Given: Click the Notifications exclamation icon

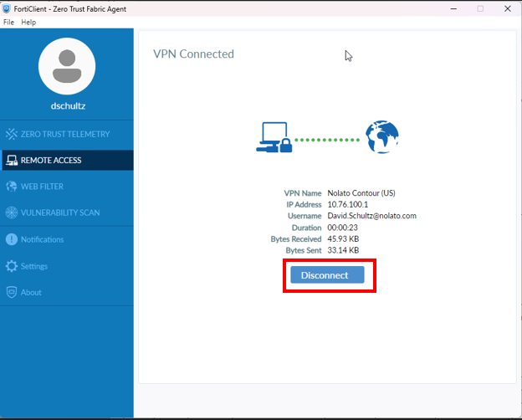Looking at the screenshot, I should [12, 239].
